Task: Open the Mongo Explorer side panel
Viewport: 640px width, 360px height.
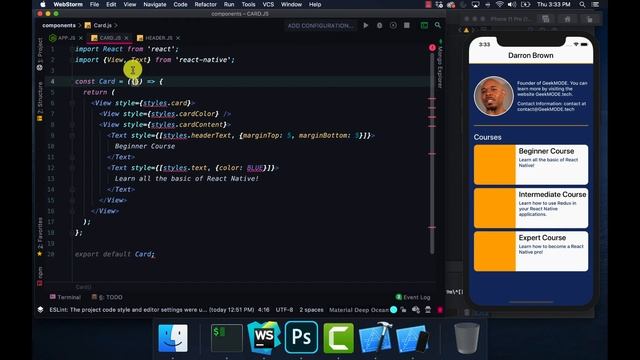Action: [x=440, y=64]
